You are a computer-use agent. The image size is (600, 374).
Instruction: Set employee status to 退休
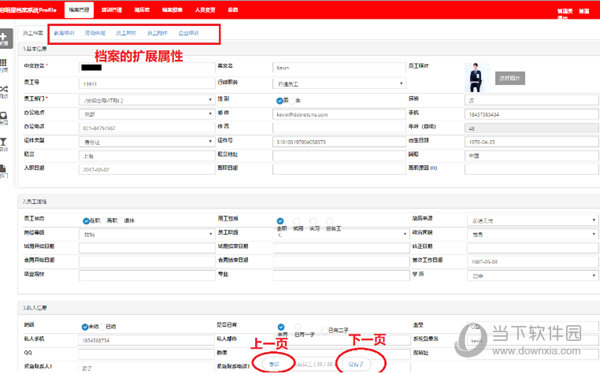click(x=122, y=221)
